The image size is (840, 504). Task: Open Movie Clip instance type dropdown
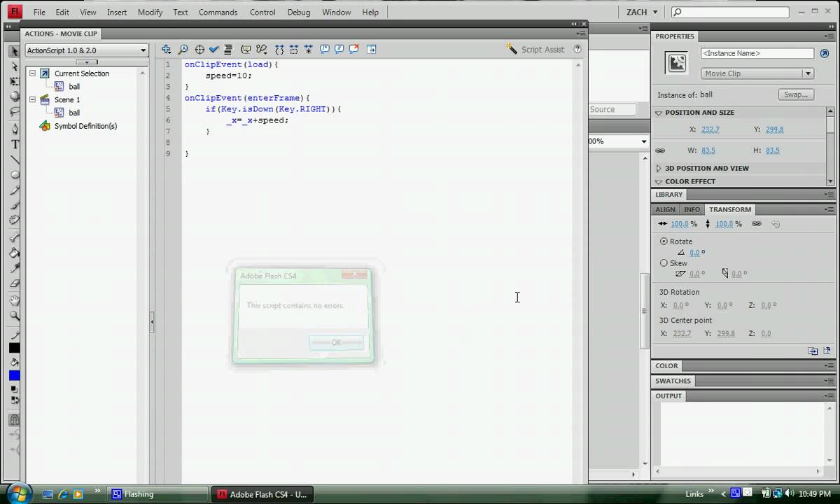(x=757, y=73)
